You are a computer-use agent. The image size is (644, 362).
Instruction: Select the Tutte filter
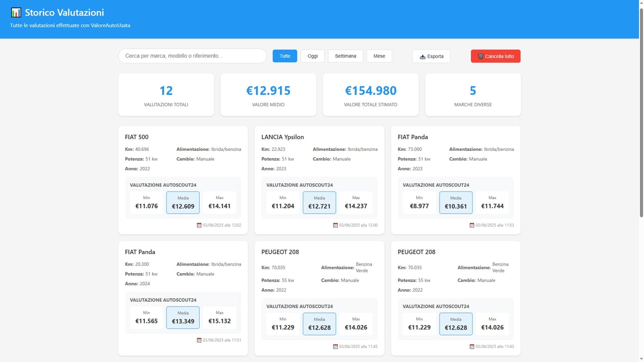click(285, 56)
